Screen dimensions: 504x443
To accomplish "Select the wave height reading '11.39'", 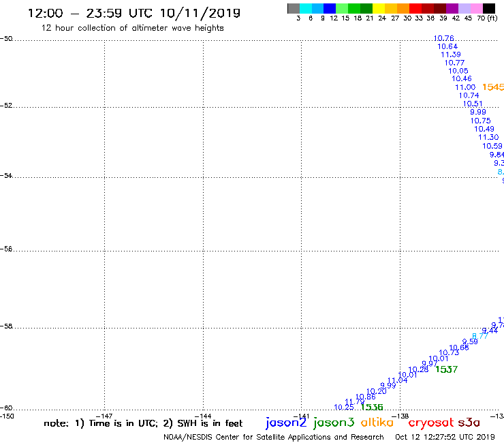I will pos(451,55).
